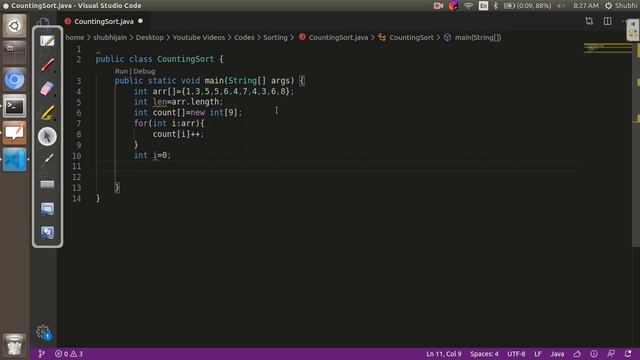Close the unsaved CountingSort.java tab dot

click(140, 21)
